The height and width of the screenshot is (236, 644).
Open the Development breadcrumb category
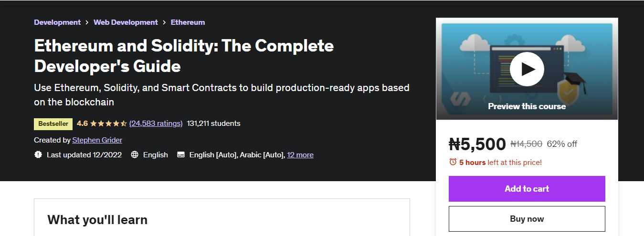click(x=57, y=22)
